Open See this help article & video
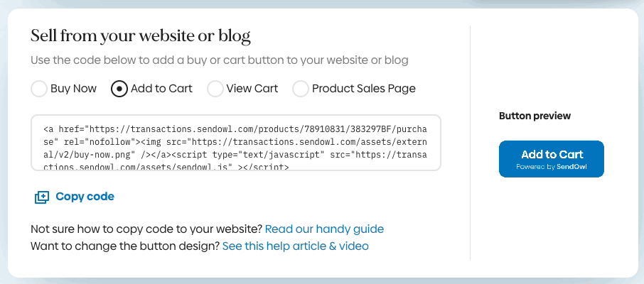 point(295,246)
